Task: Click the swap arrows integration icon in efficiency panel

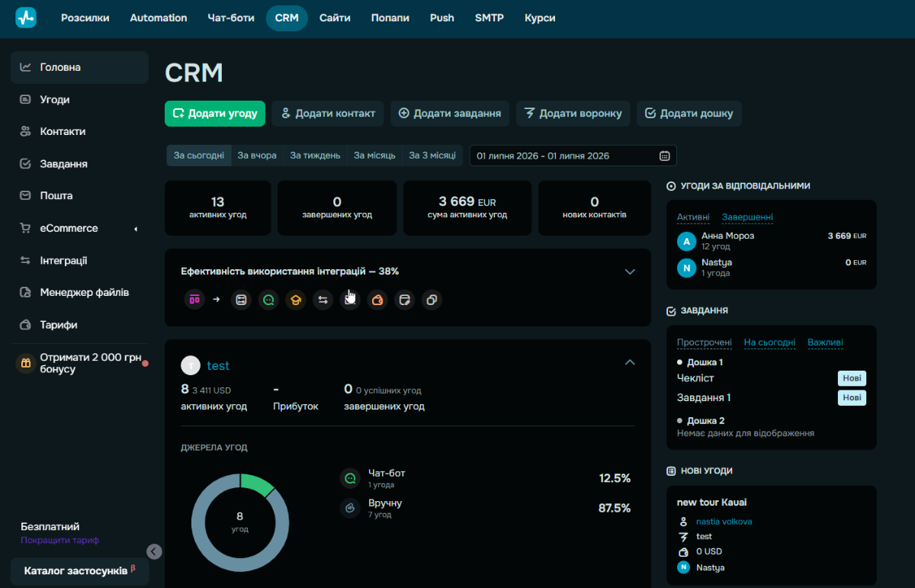Action: 323,300
